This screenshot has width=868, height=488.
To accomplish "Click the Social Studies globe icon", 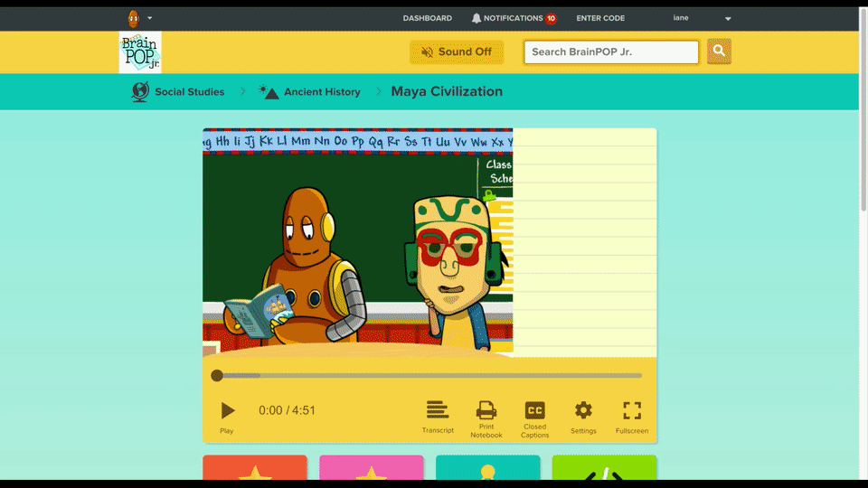I will point(140,91).
